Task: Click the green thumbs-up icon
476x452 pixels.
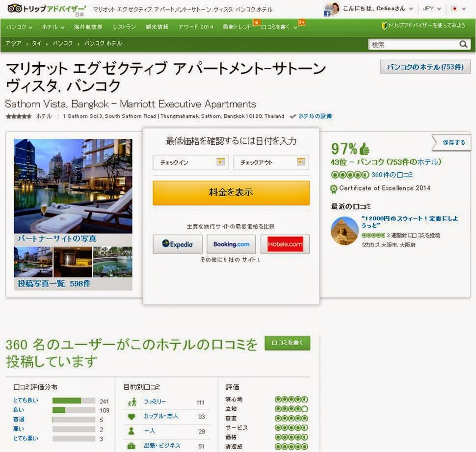Action: tap(364, 149)
